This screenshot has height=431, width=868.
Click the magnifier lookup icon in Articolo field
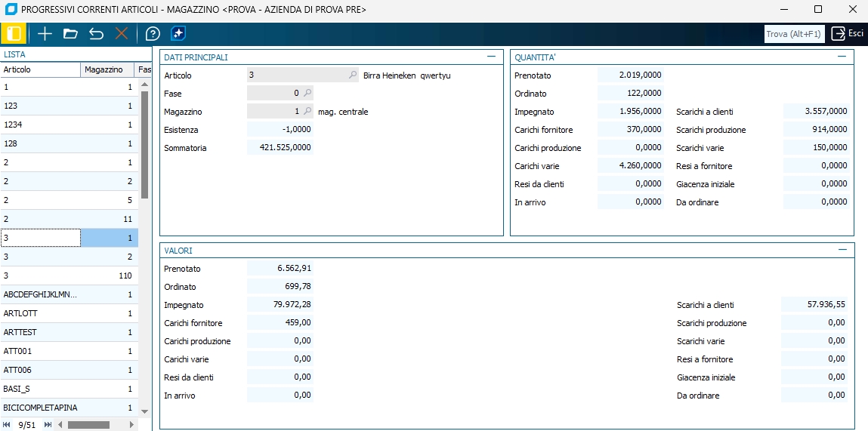353,75
